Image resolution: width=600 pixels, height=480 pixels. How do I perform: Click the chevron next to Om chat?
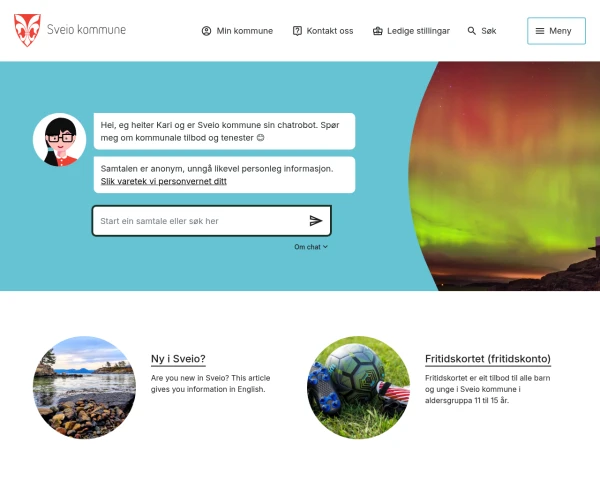325,247
